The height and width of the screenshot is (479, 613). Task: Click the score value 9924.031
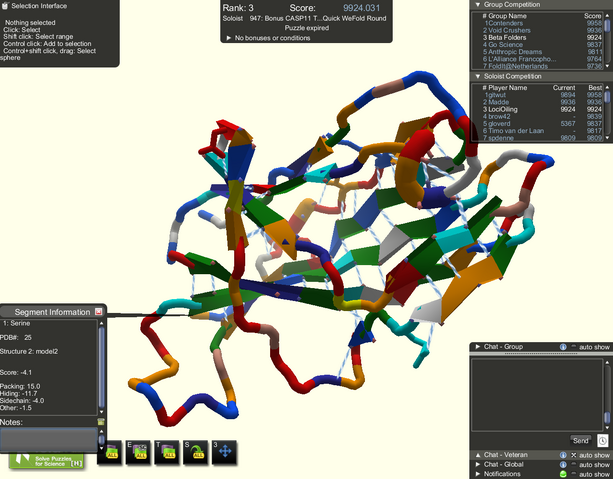coord(362,8)
